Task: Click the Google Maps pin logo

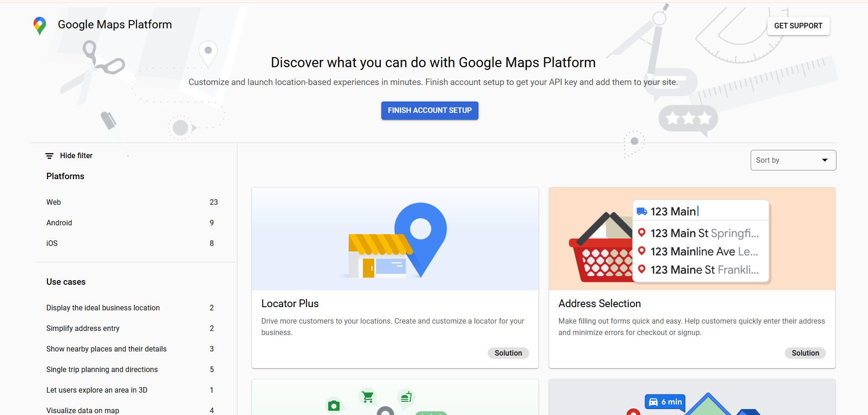Action: (x=40, y=26)
